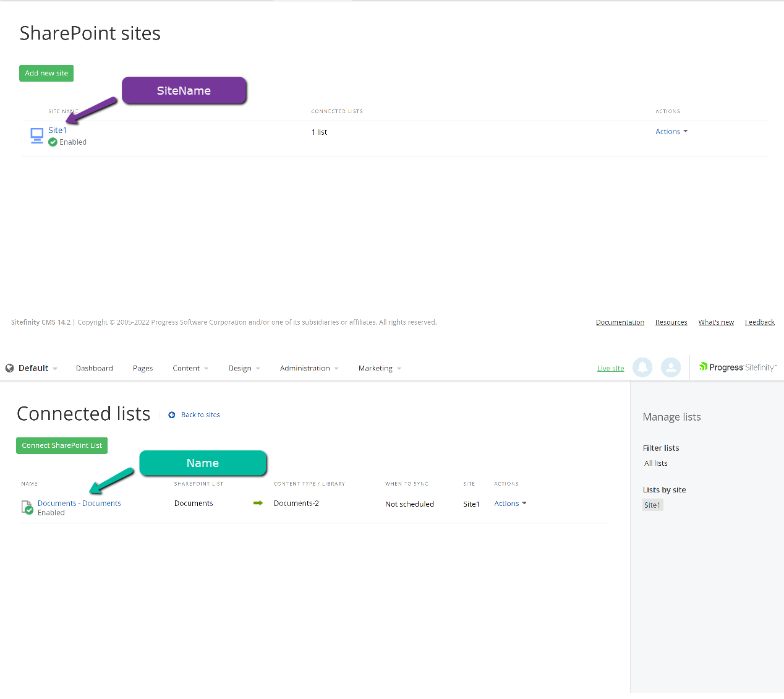Open the Feedback footer link

pyautogui.click(x=760, y=322)
